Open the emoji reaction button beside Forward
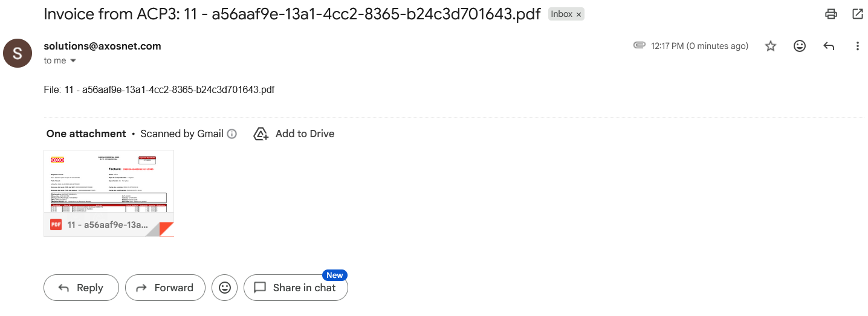 tap(225, 288)
